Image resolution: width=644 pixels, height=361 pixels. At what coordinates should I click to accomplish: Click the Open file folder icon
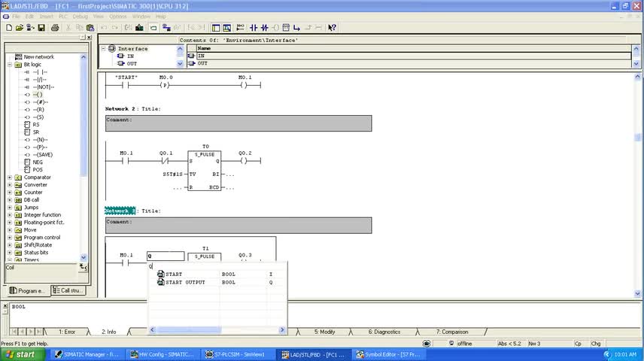(20, 28)
